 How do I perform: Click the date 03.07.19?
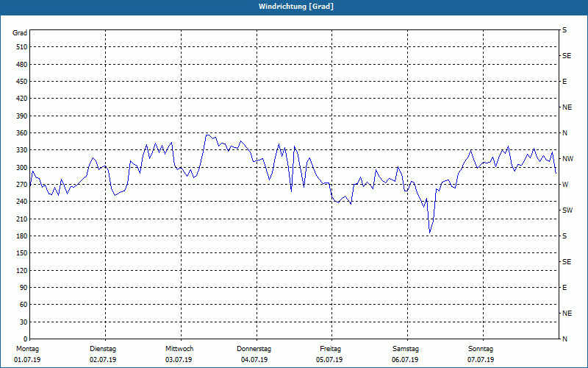click(x=179, y=360)
